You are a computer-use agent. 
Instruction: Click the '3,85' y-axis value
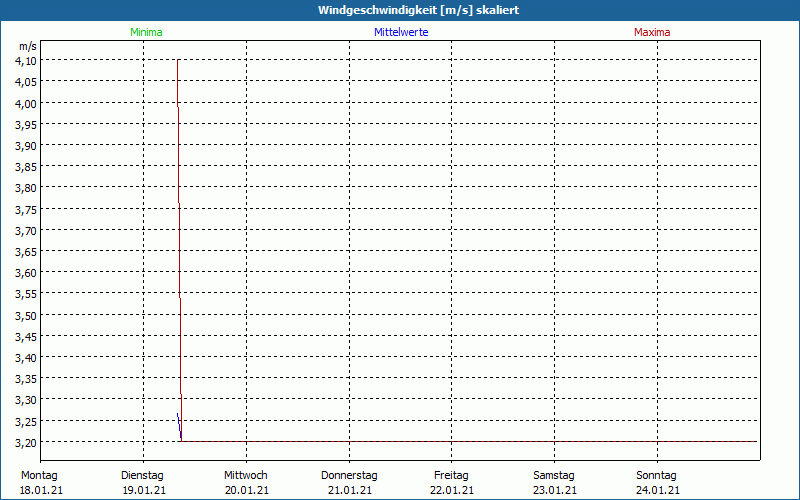coord(26,166)
